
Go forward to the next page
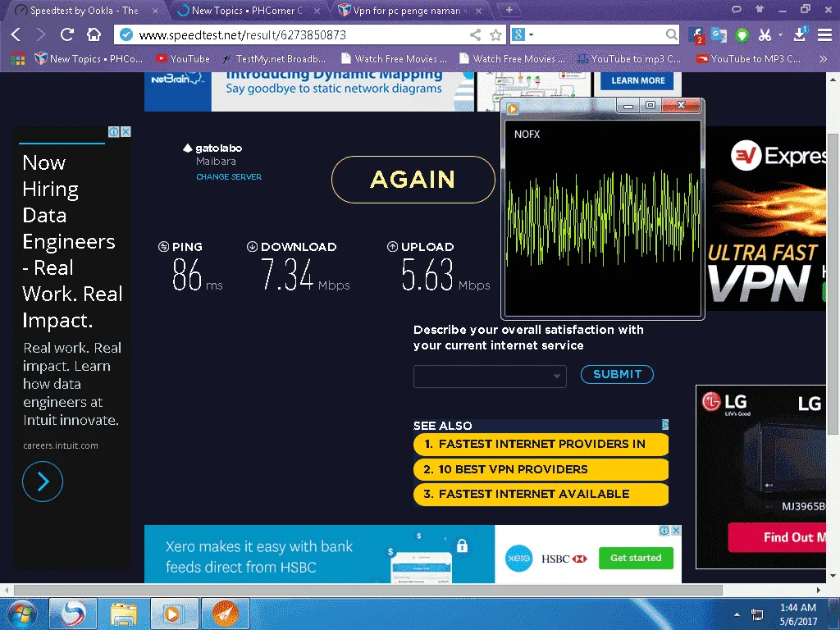(40, 34)
